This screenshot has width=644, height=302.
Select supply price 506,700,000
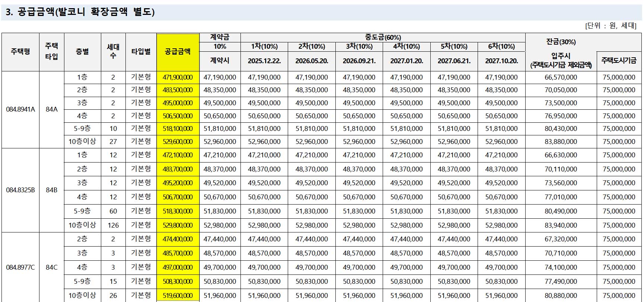click(x=178, y=197)
